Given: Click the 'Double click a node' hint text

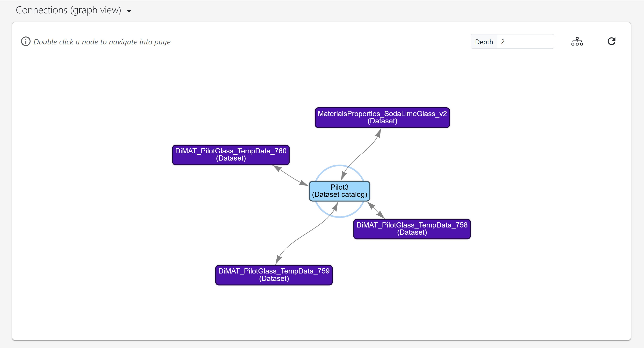Looking at the screenshot, I should coord(102,42).
